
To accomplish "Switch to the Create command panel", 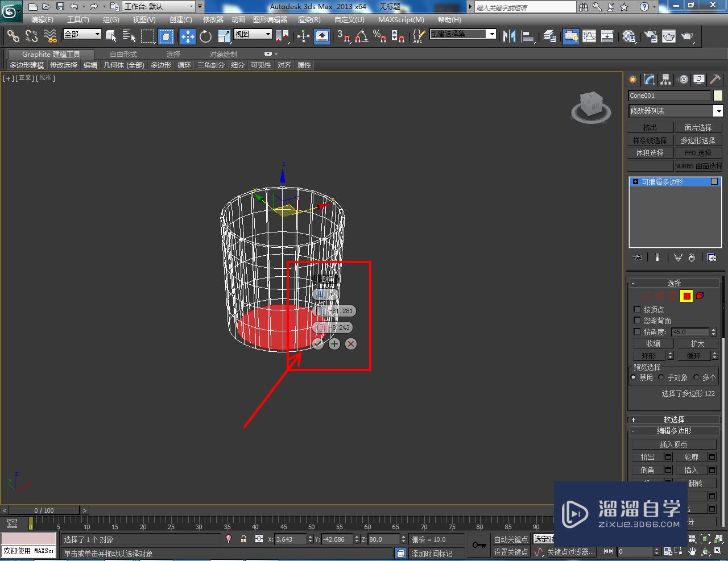I will point(632,80).
